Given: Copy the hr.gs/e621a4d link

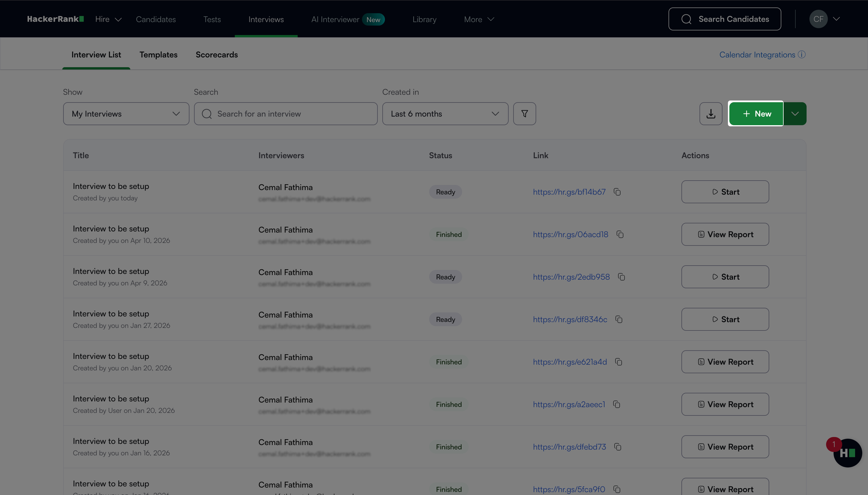Looking at the screenshot, I should (x=619, y=362).
